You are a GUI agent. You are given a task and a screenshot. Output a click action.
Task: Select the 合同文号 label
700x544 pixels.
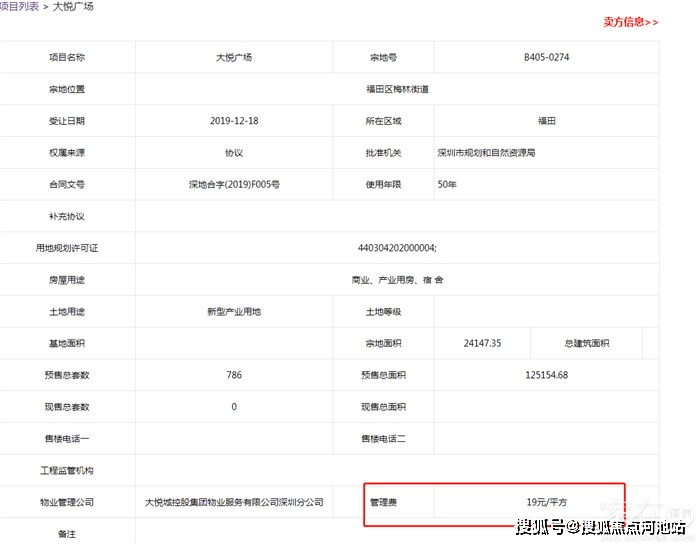pos(67,184)
